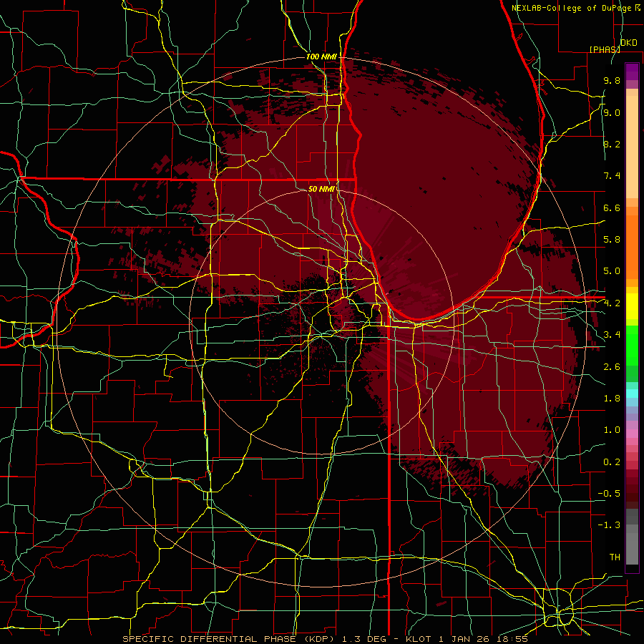Click the 1.8 scale value

click(x=612, y=399)
